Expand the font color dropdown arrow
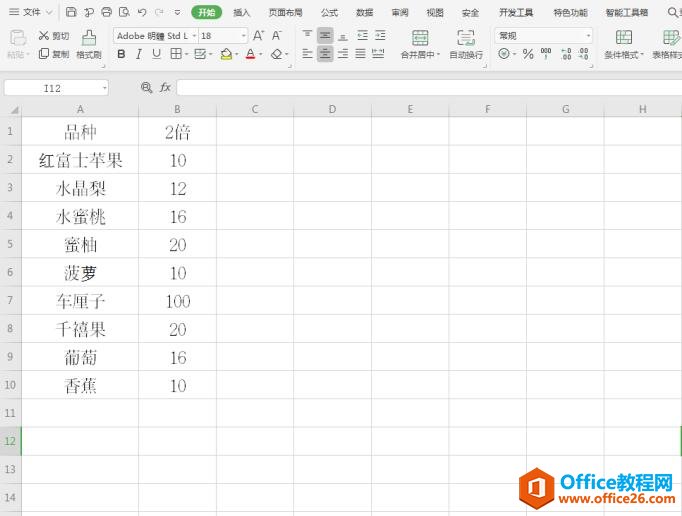682x516 pixels. (261, 54)
